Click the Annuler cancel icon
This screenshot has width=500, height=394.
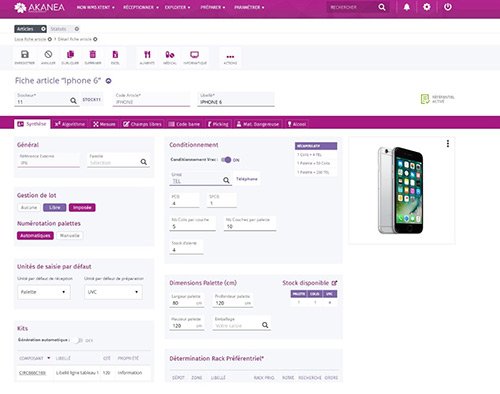tap(48, 54)
